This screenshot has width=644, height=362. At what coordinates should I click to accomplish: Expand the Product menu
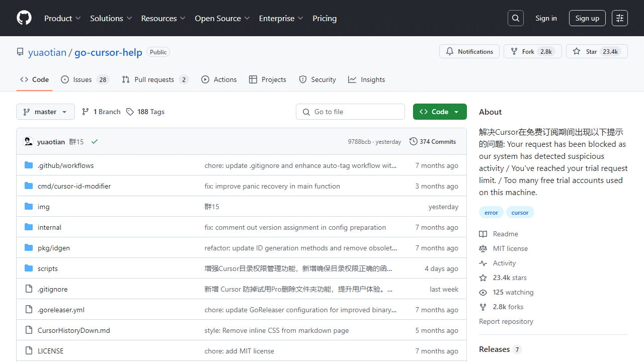coord(62,18)
